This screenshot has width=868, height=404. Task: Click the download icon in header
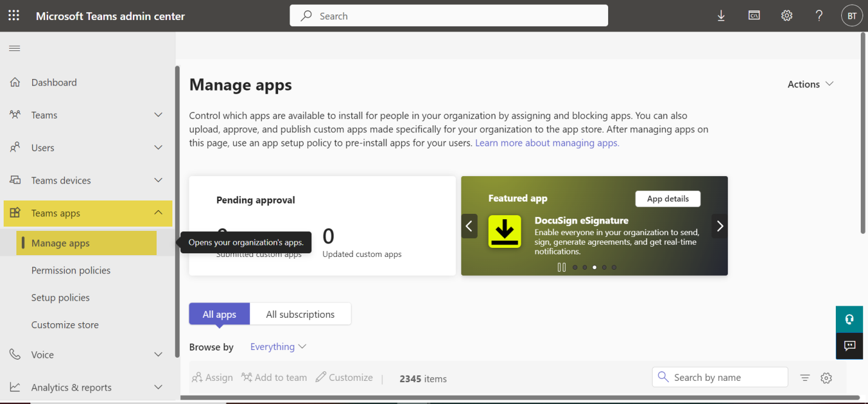point(721,16)
